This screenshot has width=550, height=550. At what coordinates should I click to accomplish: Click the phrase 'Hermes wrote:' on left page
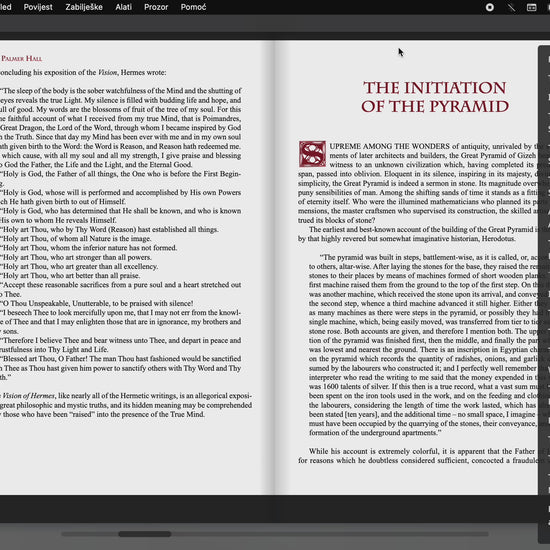[143, 72]
